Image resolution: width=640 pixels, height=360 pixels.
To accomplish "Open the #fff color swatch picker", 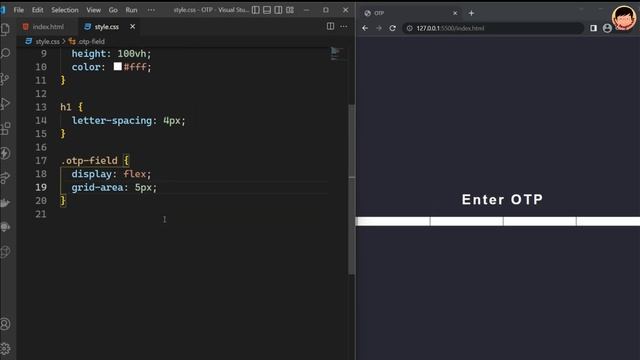I will pos(118,67).
